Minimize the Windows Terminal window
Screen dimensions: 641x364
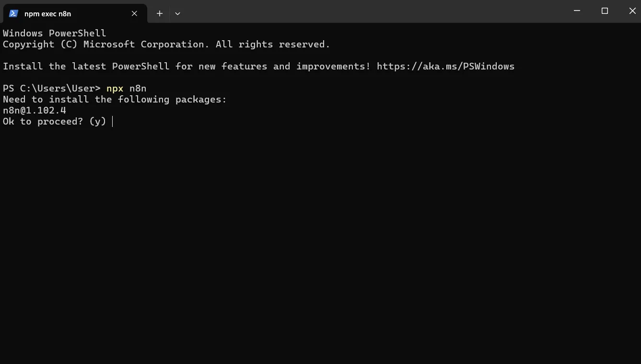[x=577, y=11]
